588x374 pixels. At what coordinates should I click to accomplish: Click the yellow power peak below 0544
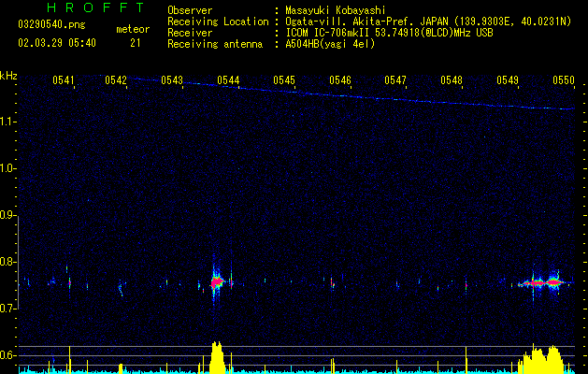pos(217,357)
